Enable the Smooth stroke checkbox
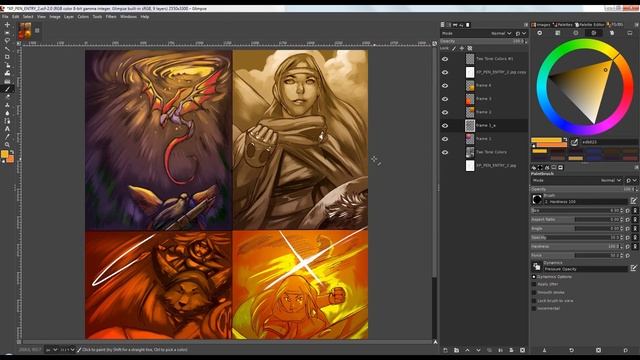640x360 pixels. pos(534,292)
